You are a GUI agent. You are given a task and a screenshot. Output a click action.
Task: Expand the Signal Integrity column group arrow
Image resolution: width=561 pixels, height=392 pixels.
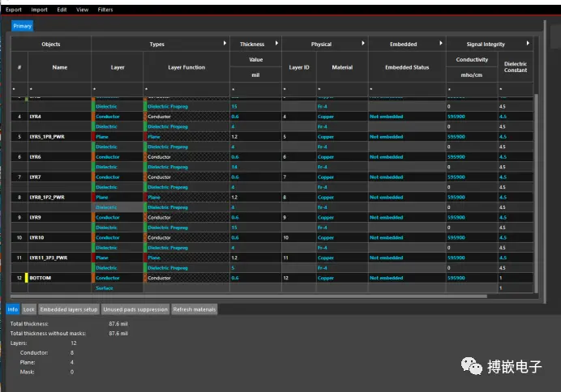click(528, 43)
